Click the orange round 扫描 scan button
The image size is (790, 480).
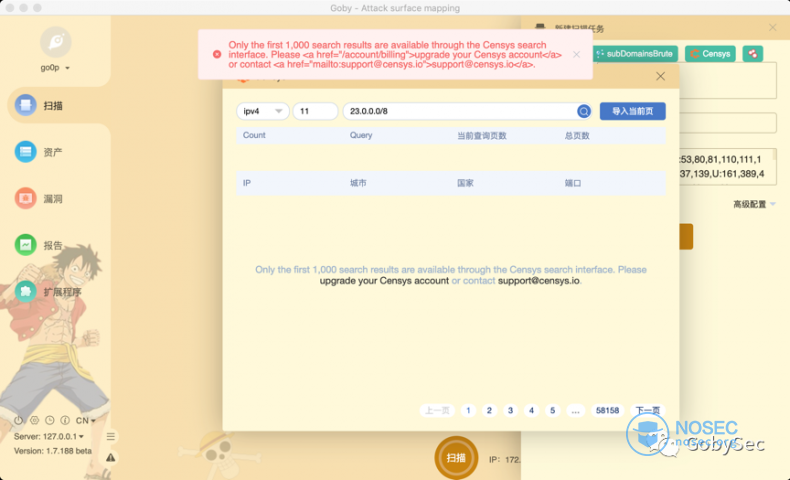pos(456,457)
